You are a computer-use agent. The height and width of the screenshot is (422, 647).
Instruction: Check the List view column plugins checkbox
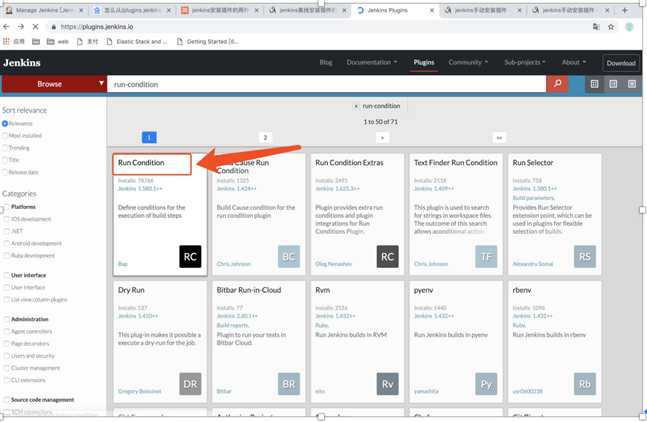(x=7, y=299)
